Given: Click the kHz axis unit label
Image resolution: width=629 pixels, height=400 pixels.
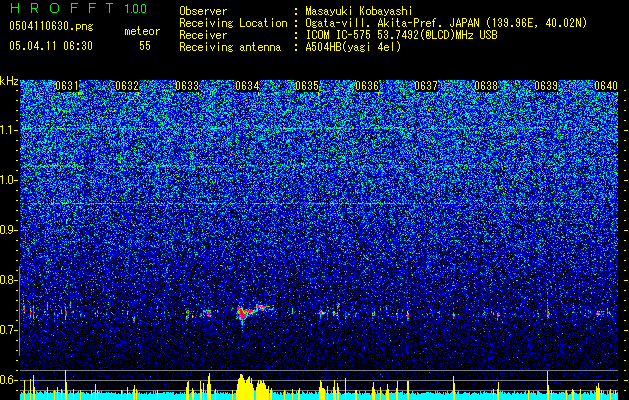Looking at the screenshot, I should pos(9,81).
